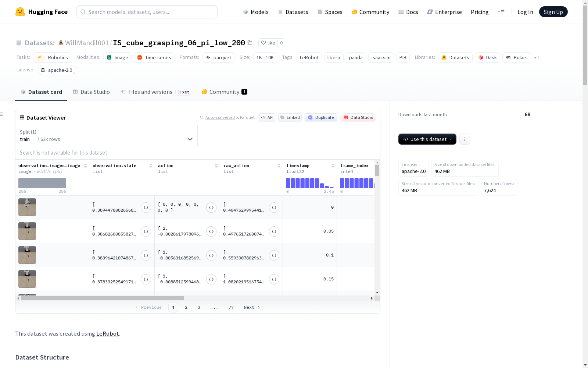Screen dimensions: 588x368
Task: Click the WillMandil001 author avatar
Action: pos(61,43)
